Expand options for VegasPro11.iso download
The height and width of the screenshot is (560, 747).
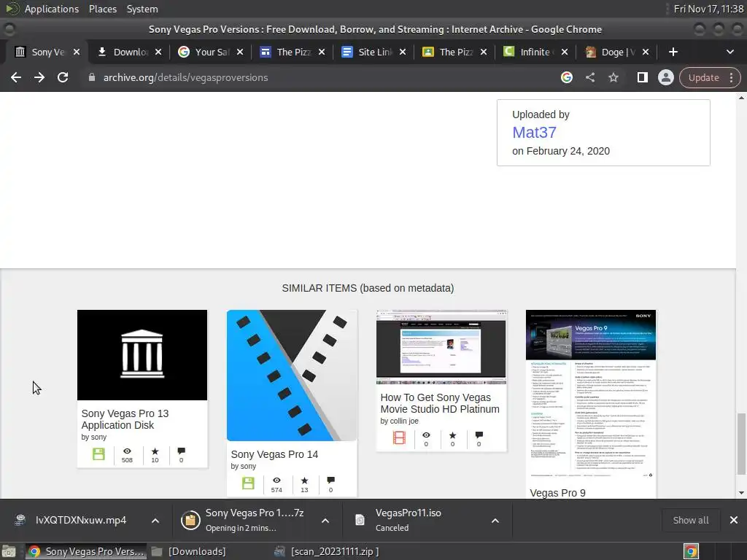pos(495,521)
